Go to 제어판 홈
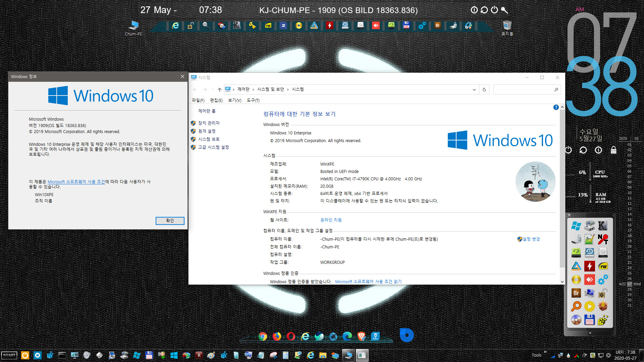This screenshot has width=644, height=362. (207, 111)
